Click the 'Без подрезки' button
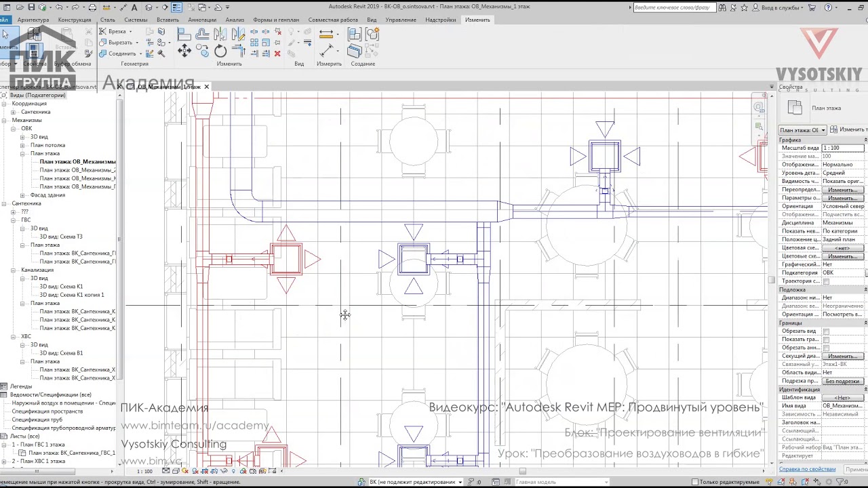This screenshot has height=488, width=868. click(843, 381)
